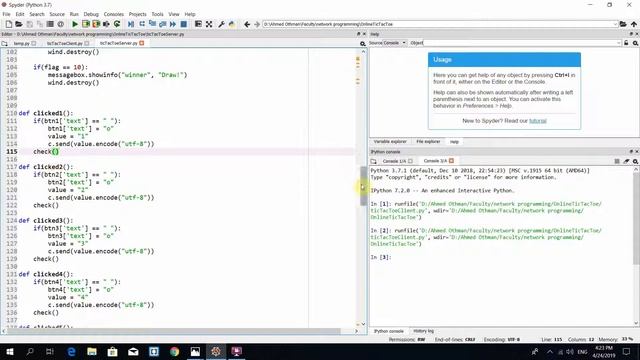Switch to temp.py editor tab
The image size is (640, 360).
21,43
